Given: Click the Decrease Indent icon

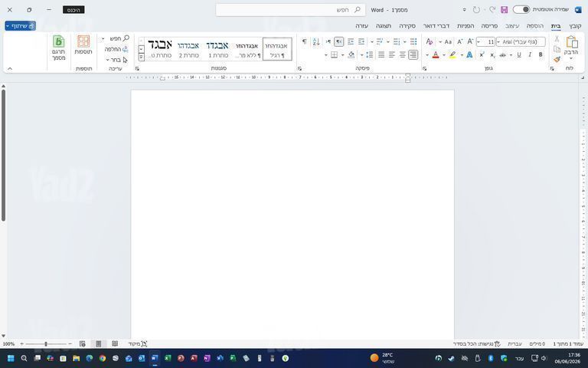Looking at the screenshot, I should [361, 41].
